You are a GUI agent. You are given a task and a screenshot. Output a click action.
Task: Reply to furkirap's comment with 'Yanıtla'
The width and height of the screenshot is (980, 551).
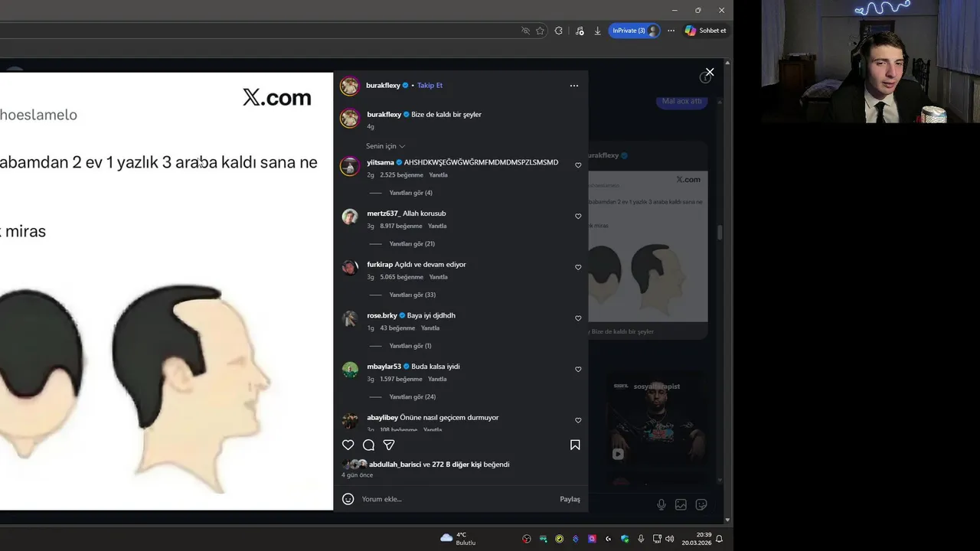[438, 277]
